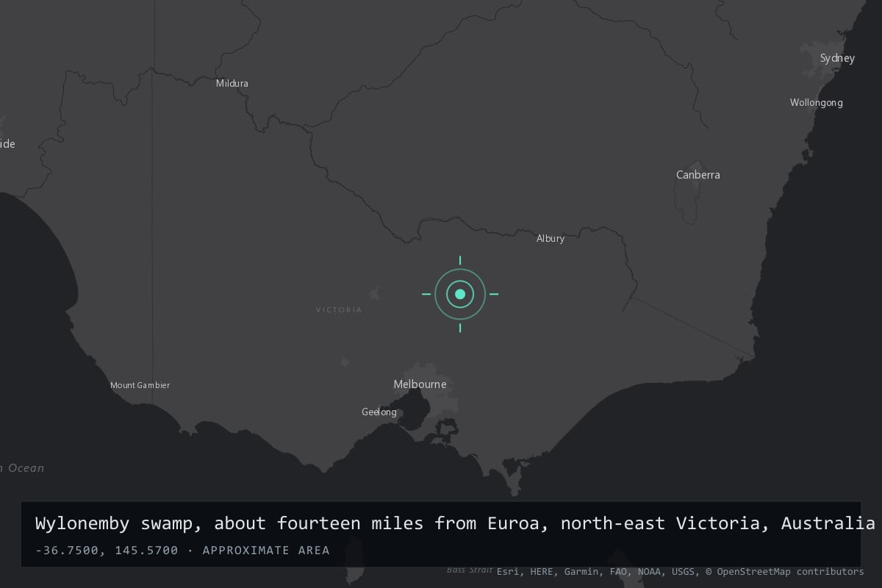This screenshot has height=588, width=882.
Task: Click the Bass Strait label
Action: [470, 570]
